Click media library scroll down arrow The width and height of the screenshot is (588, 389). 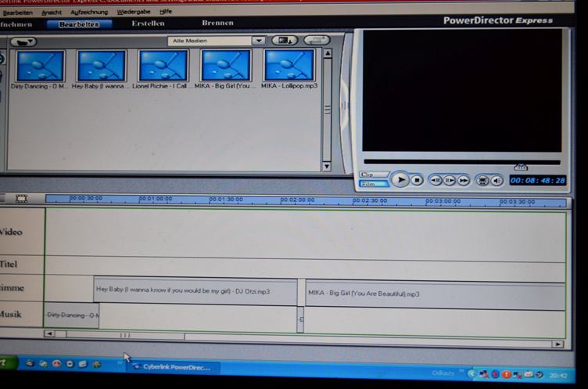click(327, 167)
